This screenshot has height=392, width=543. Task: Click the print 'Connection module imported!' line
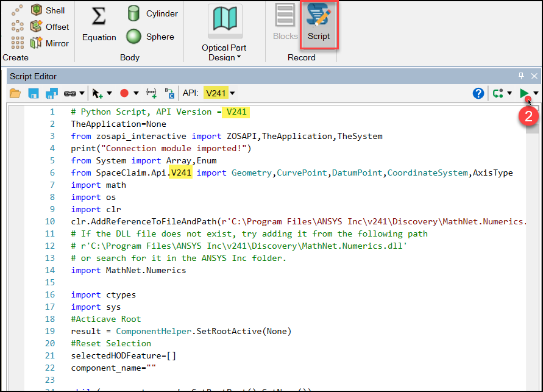tap(161, 148)
